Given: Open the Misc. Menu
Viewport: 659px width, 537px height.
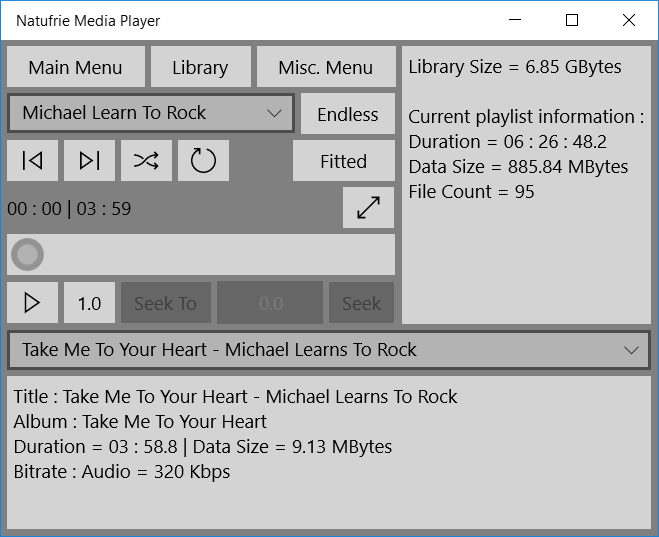Looking at the screenshot, I should coord(326,67).
